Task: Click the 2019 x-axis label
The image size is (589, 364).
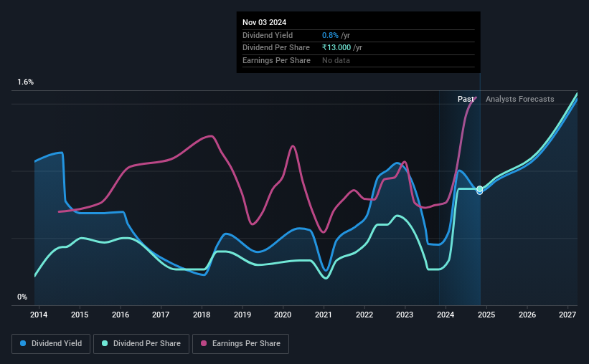Action: coord(242,315)
